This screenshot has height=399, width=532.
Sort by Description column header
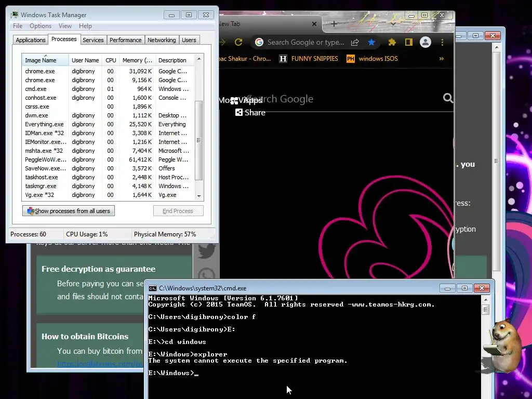pos(175,60)
